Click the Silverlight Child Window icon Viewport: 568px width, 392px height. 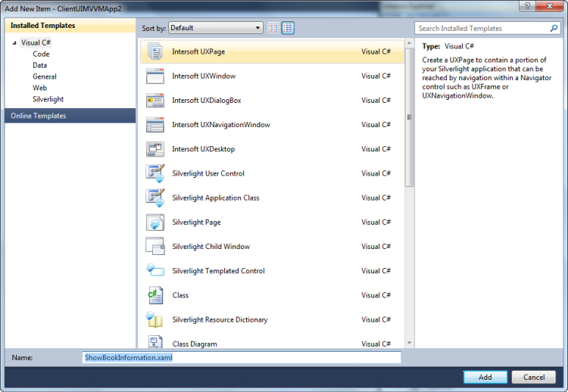pos(155,247)
